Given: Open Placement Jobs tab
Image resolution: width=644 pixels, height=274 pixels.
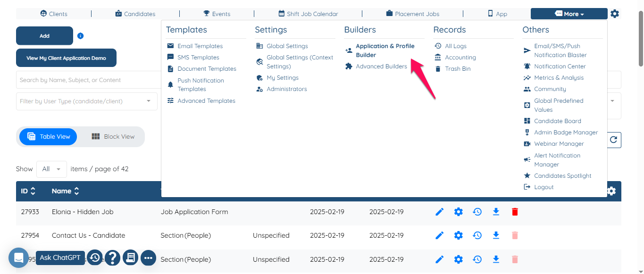Looking at the screenshot, I should [x=412, y=14].
